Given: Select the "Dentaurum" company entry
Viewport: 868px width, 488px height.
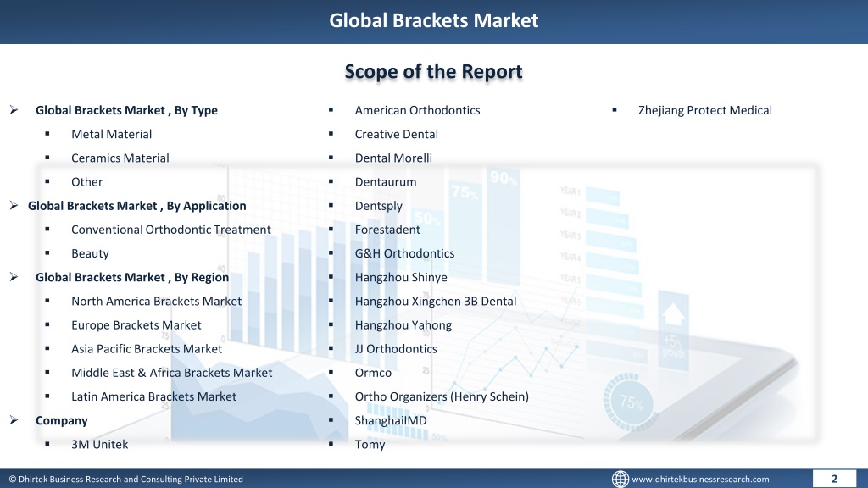Looking at the screenshot, I should point(386,181).
